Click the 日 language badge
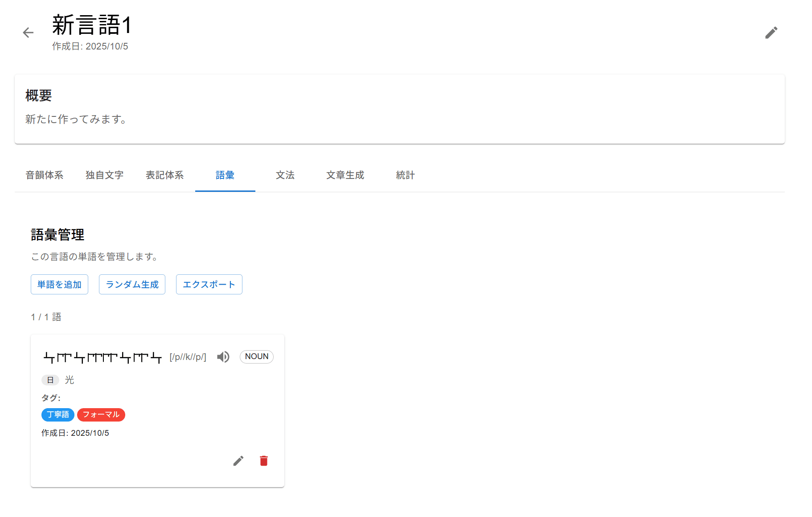 click(x=50, y=380)
